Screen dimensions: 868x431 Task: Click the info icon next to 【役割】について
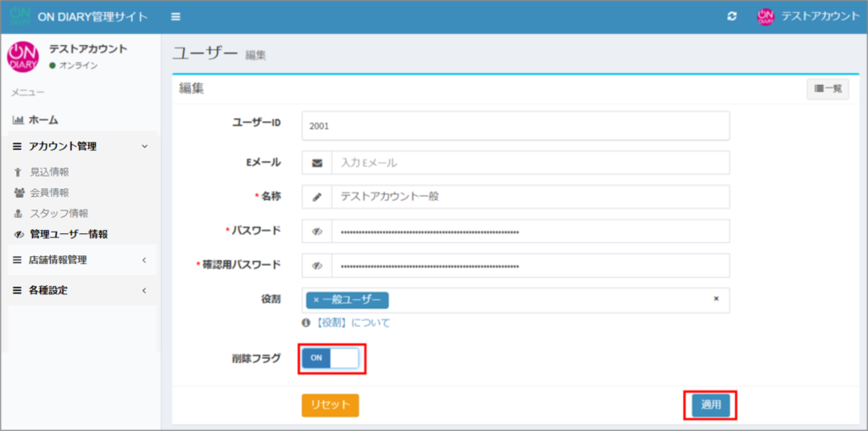coord(307,323)
